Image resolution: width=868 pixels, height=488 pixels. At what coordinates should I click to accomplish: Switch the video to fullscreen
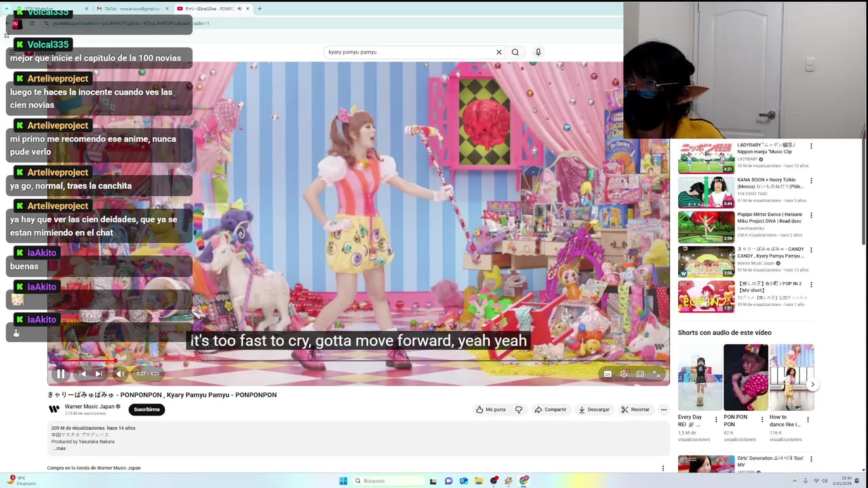point(656,373)
